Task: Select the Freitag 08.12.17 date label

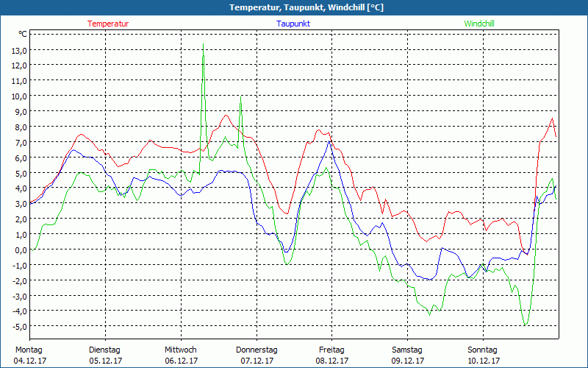Action: 331,355
